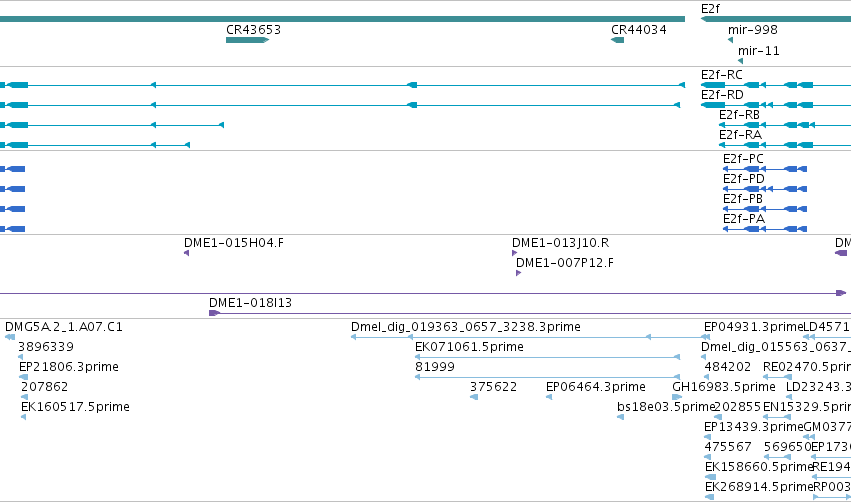Click the 484202 feature marker

point(707,377)
